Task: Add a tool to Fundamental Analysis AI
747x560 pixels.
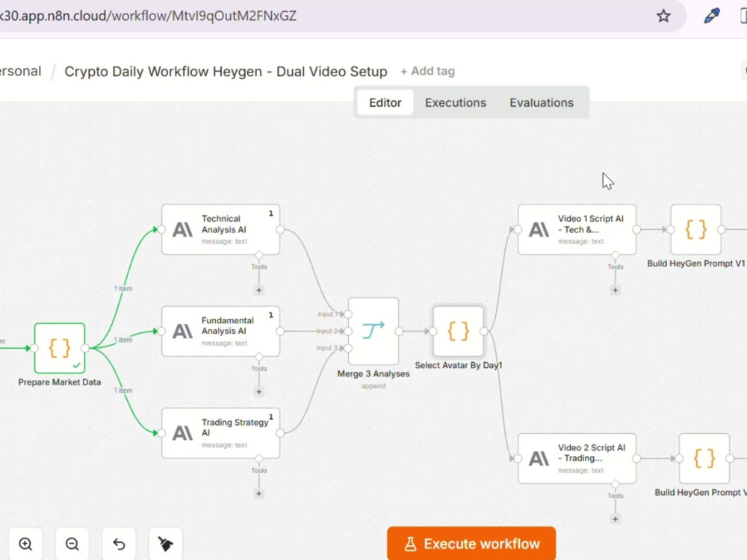Action: [258, 392]
